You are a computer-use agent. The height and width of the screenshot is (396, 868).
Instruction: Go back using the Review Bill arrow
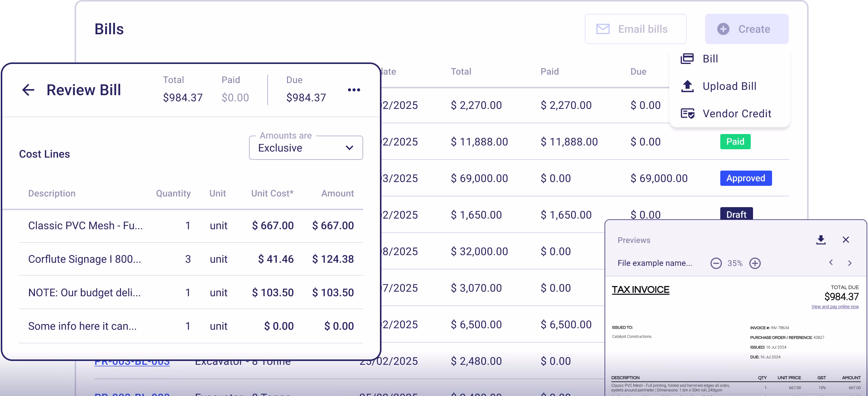pyautogui.click(x=28, y=90)
